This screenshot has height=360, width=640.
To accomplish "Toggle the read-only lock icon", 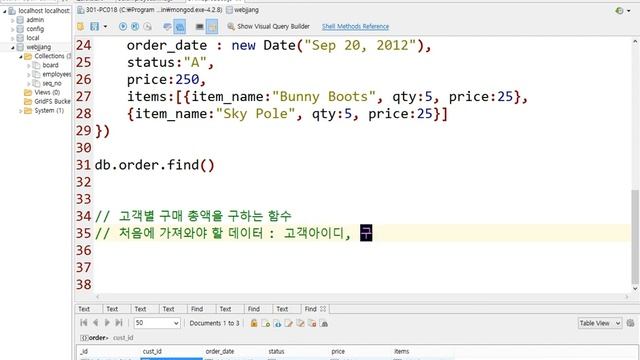I will tap(254, 323).
